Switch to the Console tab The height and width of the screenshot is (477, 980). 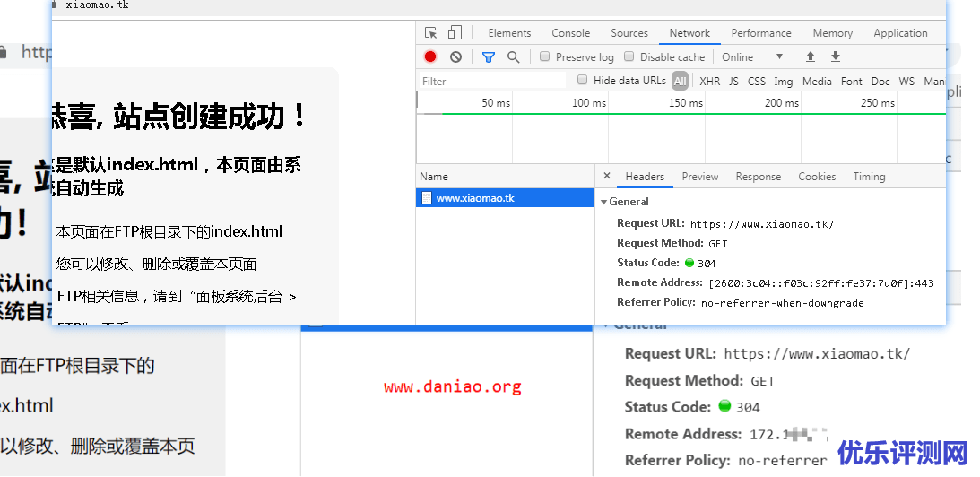[x=570, y=33]
